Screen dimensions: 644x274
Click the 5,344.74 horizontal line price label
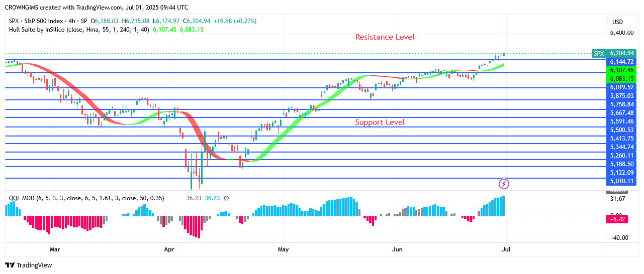(622, 147)
